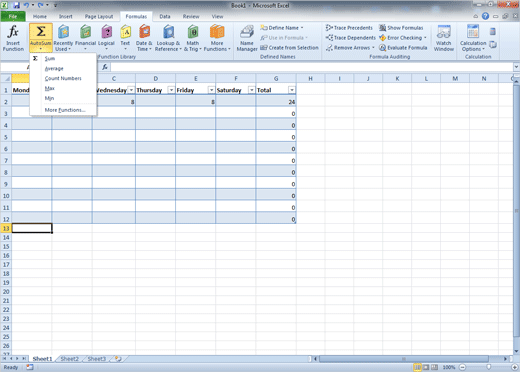This screenshot has height=372, width=520.
Task: Open the Total column filter dropdown
Action: [x=292, y=90]
